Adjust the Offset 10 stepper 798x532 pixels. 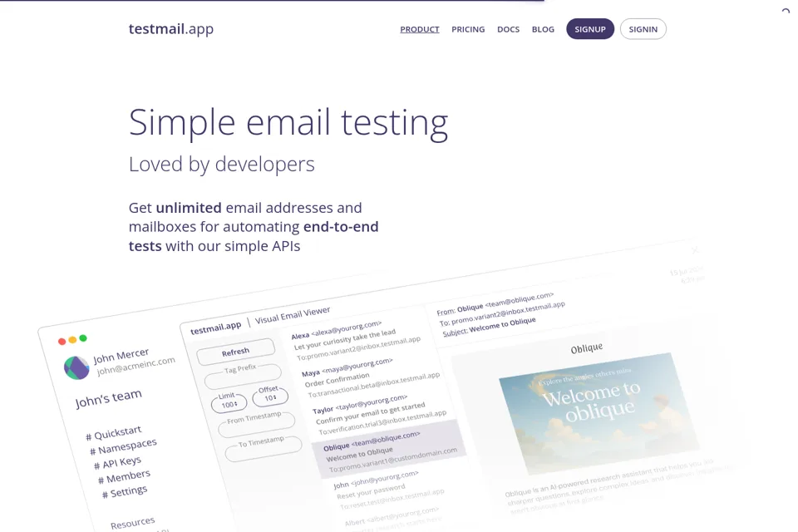270,397
